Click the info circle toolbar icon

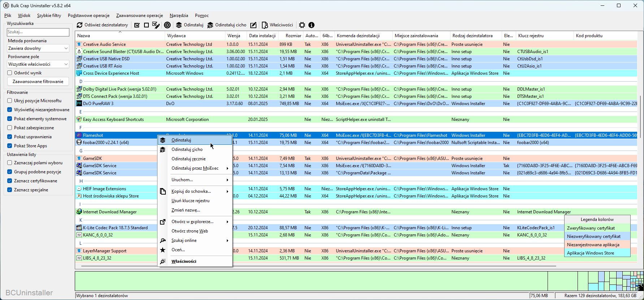(311, 25)
